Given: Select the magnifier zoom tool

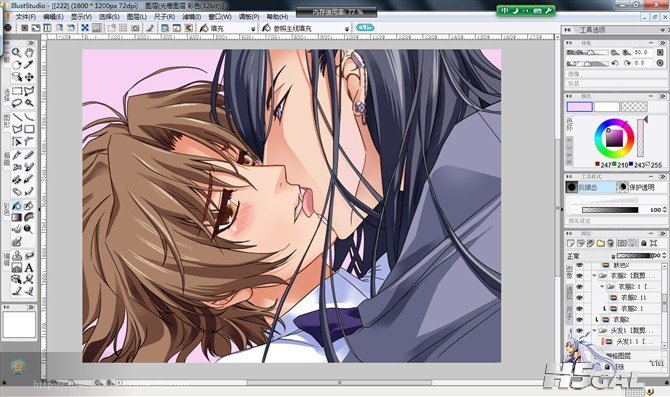Looking at the screenshot, I should (x=17, y=53).
